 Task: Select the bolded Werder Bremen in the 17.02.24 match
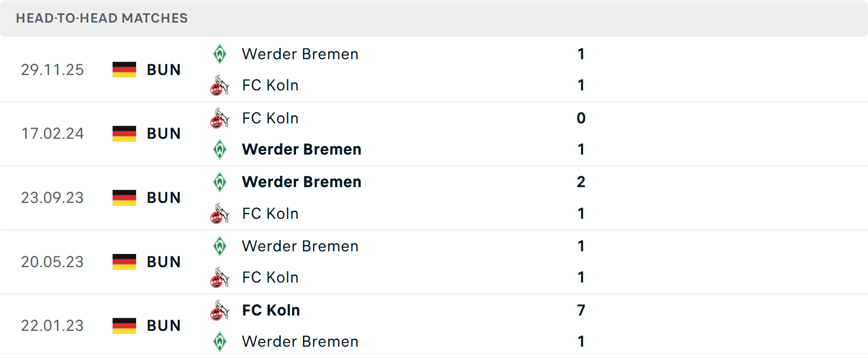click(x=302, y=149)
